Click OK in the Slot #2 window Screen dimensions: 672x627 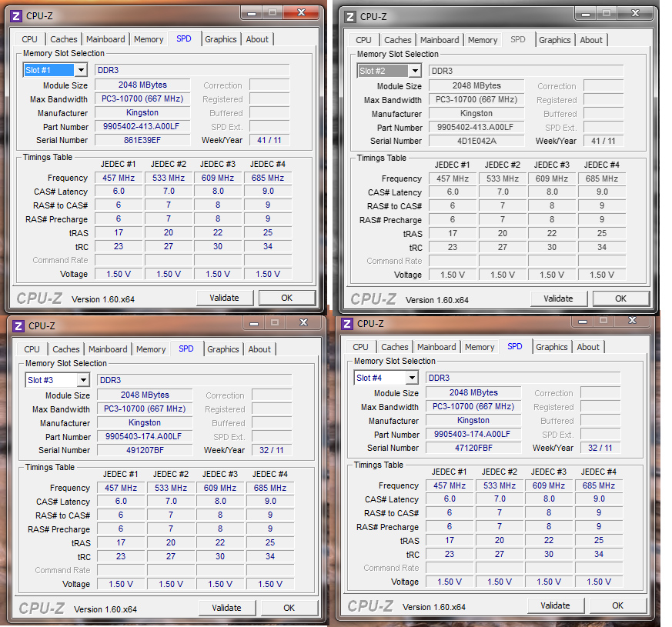(620, 299)
